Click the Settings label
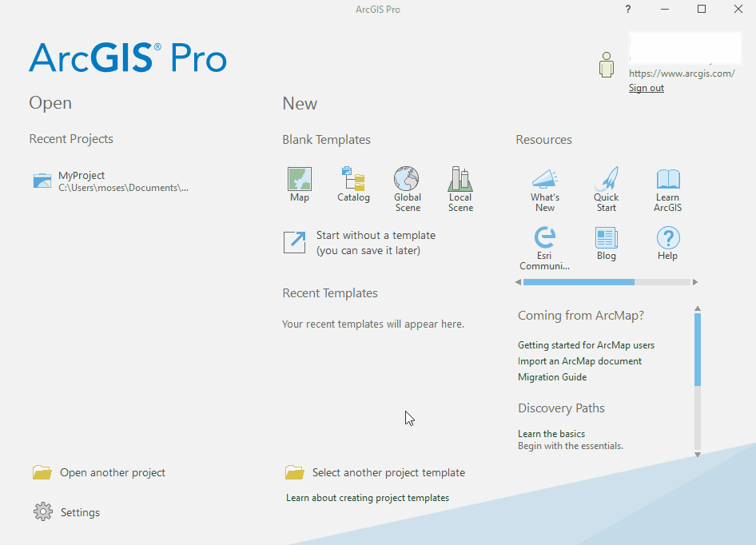The image size is (756, 545). (80, 512)
